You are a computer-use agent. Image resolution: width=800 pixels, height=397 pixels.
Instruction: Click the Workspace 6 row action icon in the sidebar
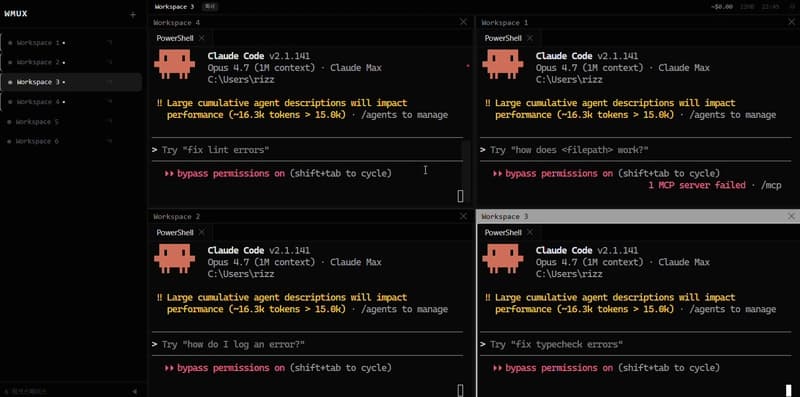tap(109, 141)
